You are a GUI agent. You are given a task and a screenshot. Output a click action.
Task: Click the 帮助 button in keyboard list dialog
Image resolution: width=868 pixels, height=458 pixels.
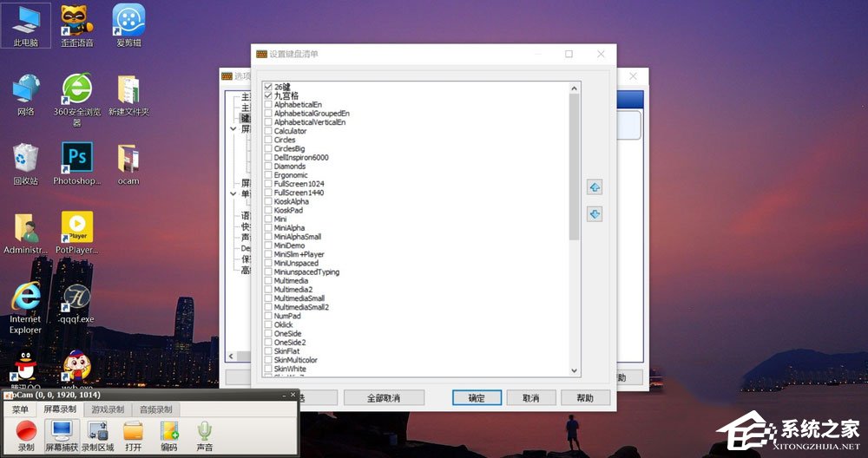point(584,398)
